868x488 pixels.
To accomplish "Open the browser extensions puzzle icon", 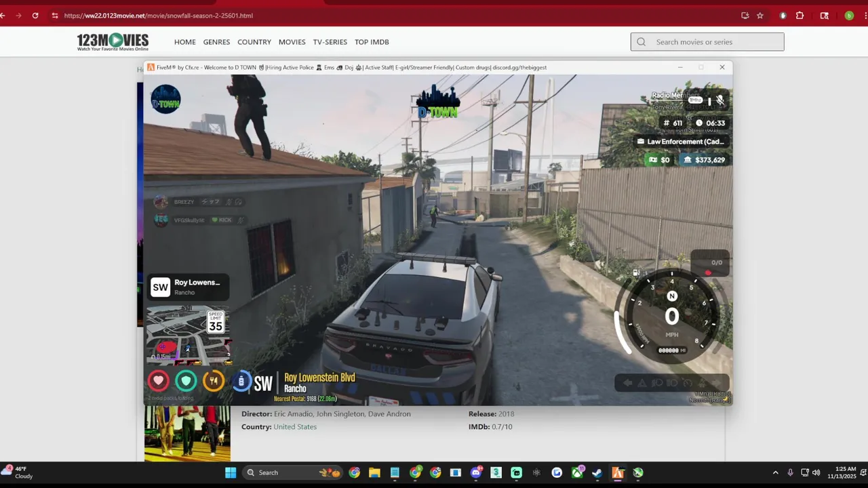I will pyautogui.click(x=800, y=16).
